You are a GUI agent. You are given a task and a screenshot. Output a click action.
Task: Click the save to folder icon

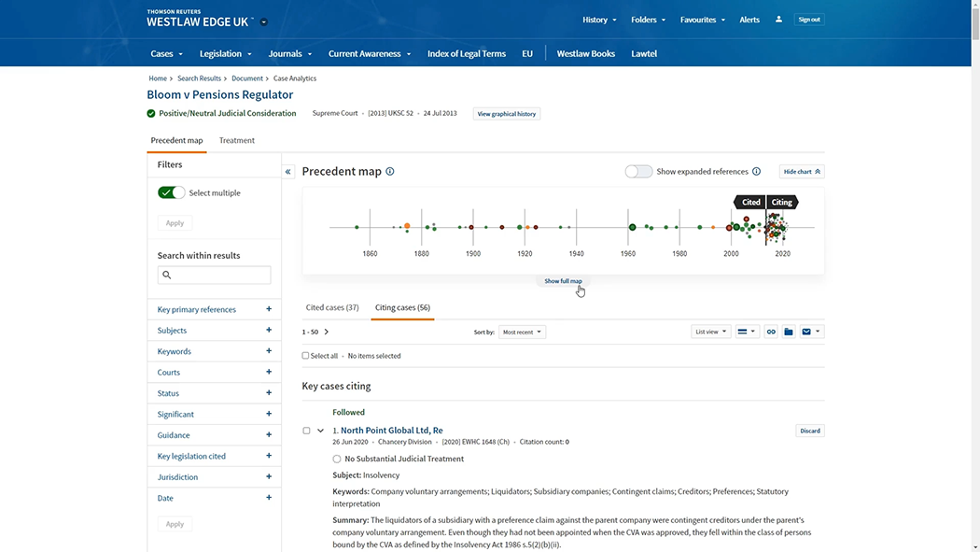pos(789,332)
